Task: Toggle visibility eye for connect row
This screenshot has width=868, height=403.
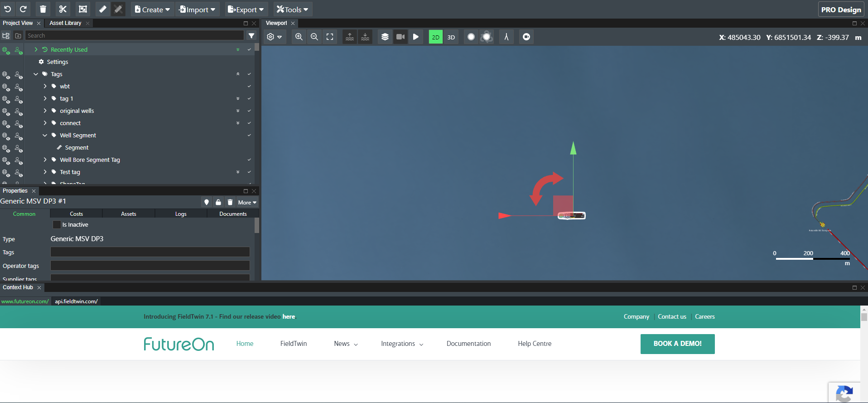Action: click(6, 123)
